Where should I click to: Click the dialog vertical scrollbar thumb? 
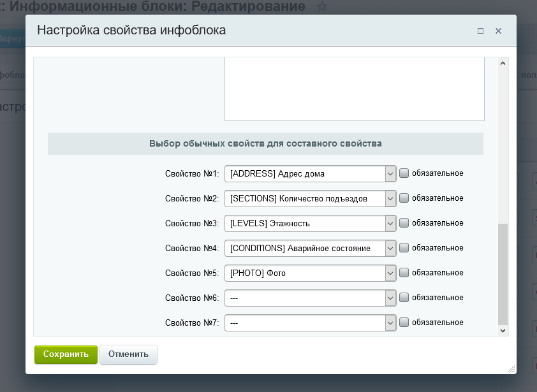tap(503, 274)
